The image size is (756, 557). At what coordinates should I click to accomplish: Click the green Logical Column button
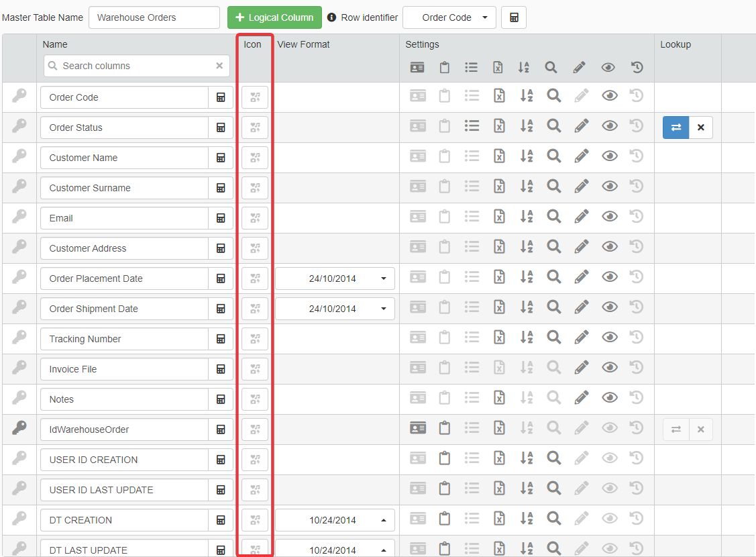click(x=274, y=17)
